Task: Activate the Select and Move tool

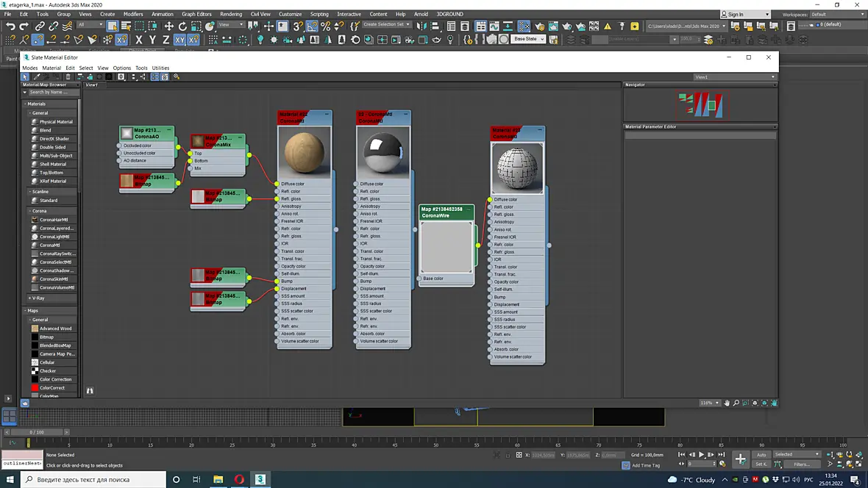Action: (169, 26)
